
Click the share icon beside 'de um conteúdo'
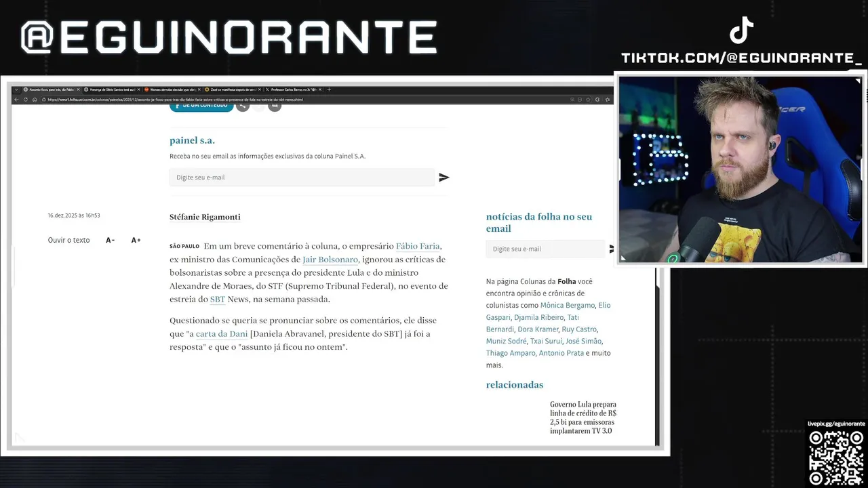tap(243, 106)
